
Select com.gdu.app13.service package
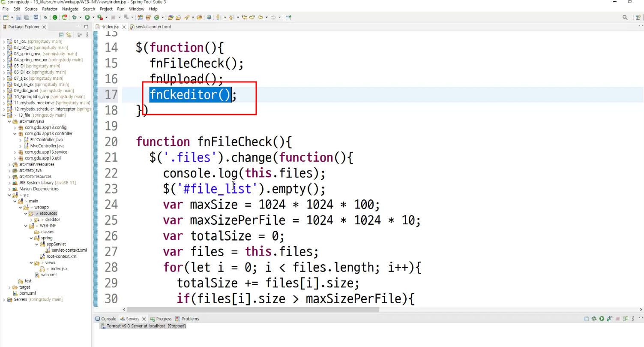click(x=46, y=152)
